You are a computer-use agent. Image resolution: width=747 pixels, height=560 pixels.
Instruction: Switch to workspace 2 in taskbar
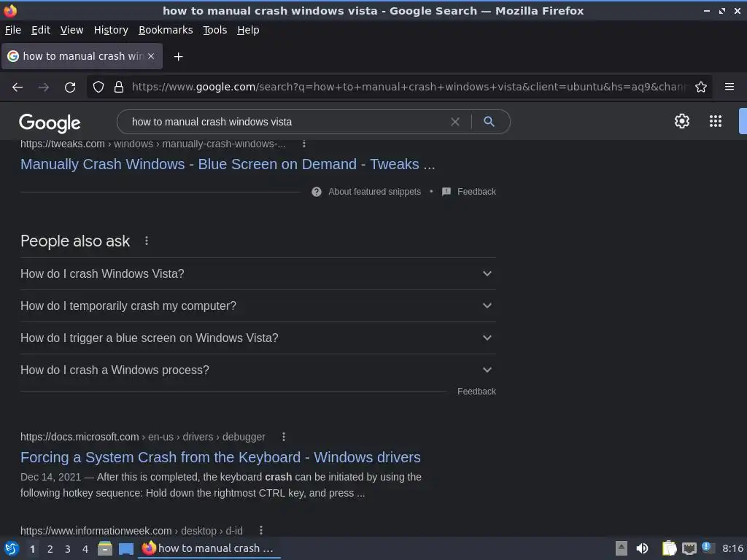[x=50, y=549]
